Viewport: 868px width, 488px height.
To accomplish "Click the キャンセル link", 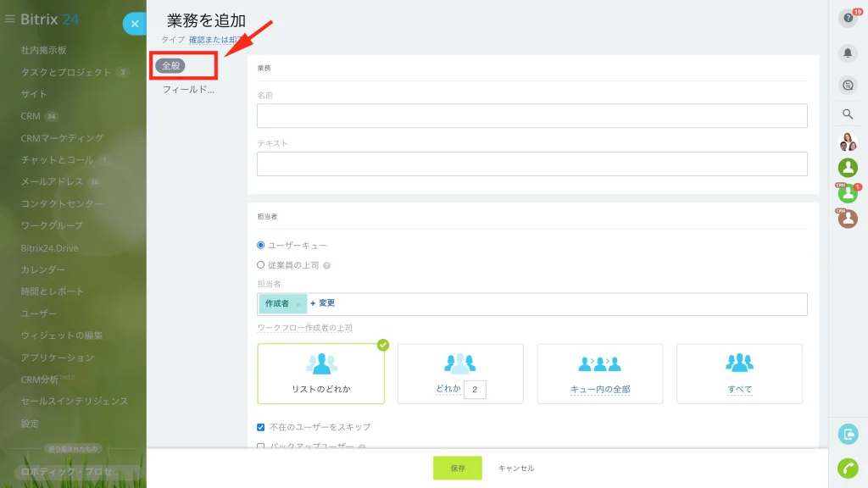I will pos(516,468).
